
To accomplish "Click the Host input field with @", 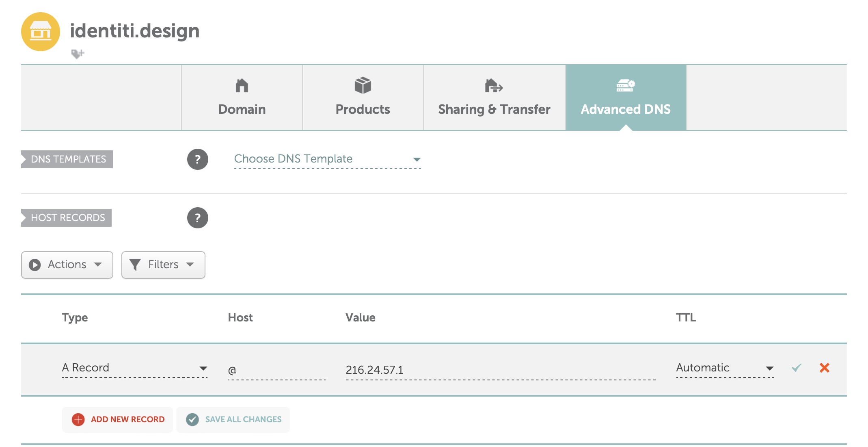I will click(x=276, y=370).
